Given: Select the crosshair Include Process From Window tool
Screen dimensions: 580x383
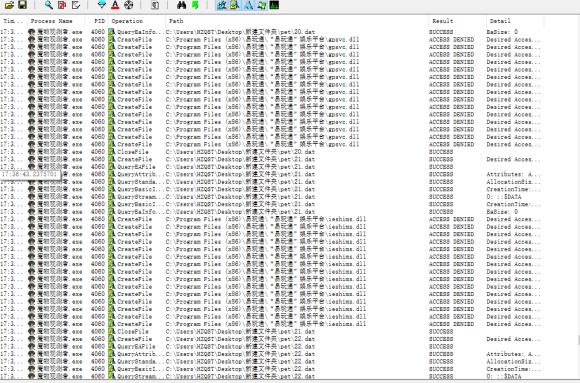Looking at the screenshot, I should 128,5.
